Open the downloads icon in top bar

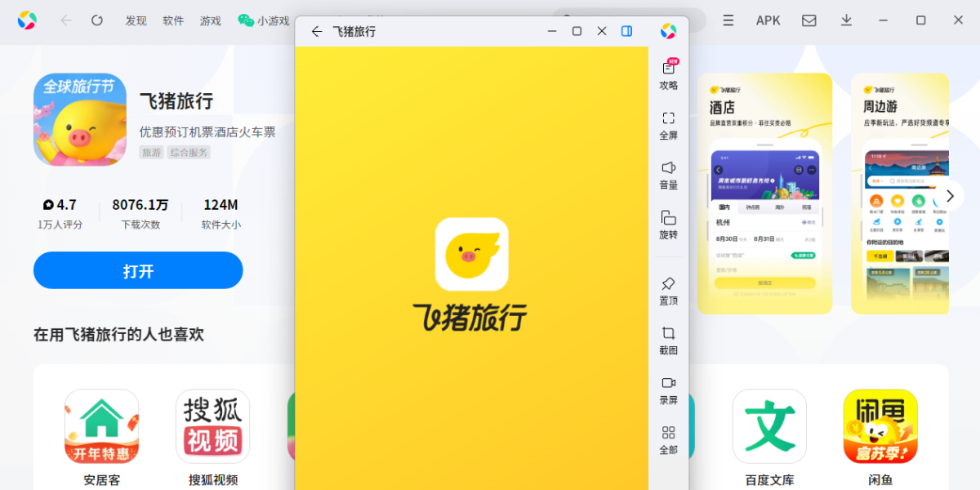(846, 20)
